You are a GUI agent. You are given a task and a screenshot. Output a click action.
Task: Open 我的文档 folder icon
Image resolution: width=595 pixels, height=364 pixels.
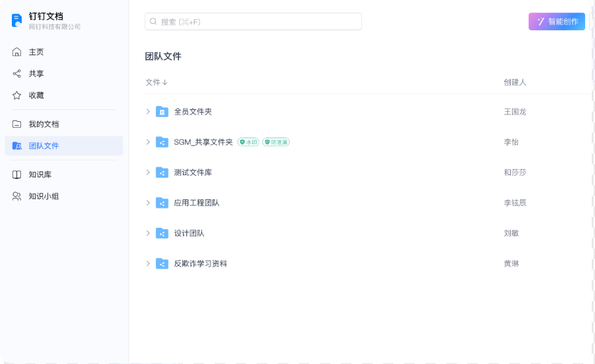[x=16, y=124]
